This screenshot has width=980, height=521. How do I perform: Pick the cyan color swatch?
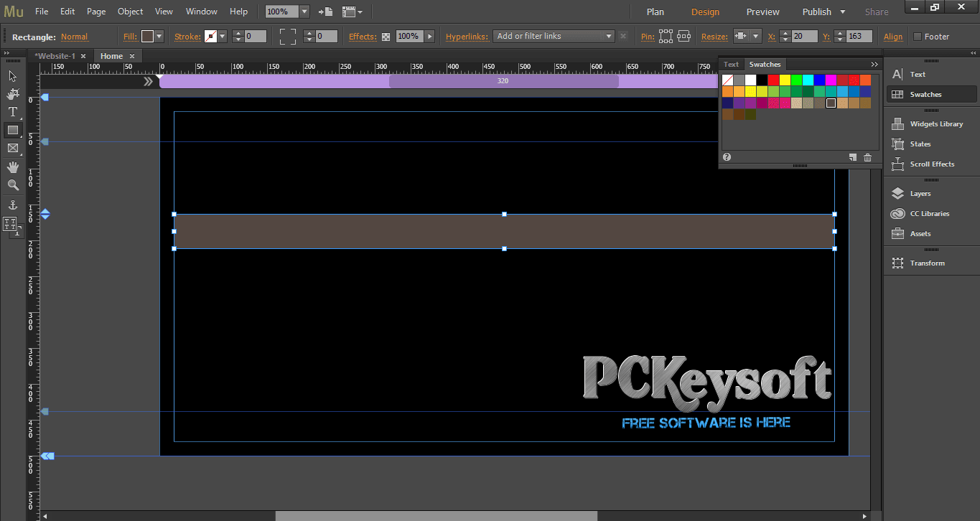(808, 80)
